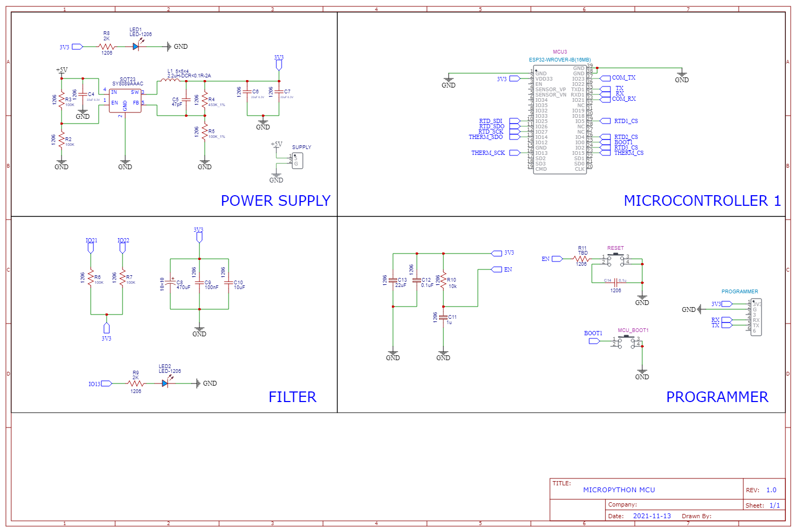797x532 pixels.
Task: Select the R8 2K resistor symbol
Action: point(107,47)
